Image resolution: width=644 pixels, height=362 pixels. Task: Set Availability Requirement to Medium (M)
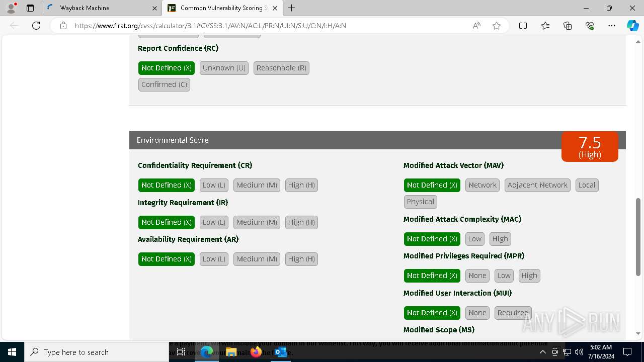[x=257, y=259]
